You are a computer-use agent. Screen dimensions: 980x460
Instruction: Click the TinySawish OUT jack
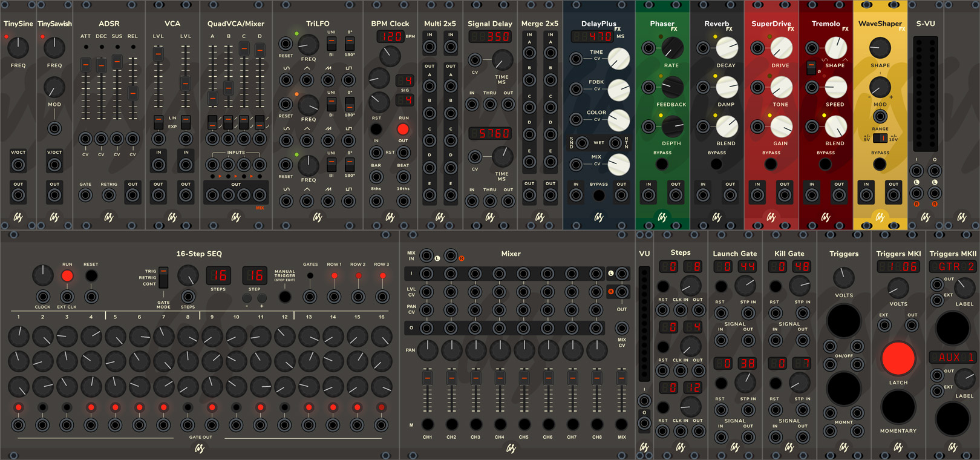pos(54,195)
